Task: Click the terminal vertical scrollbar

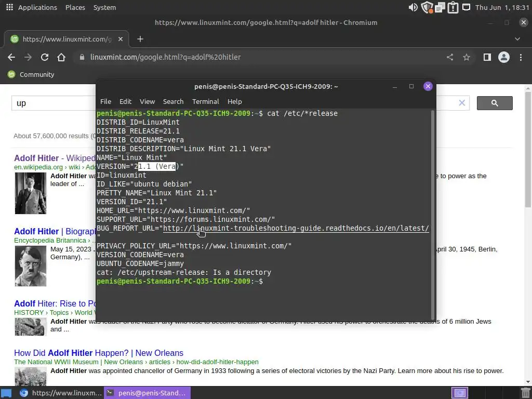Action: (433, 215)
